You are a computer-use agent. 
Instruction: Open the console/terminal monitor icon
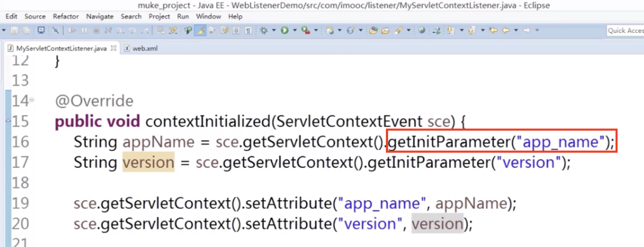41,31
